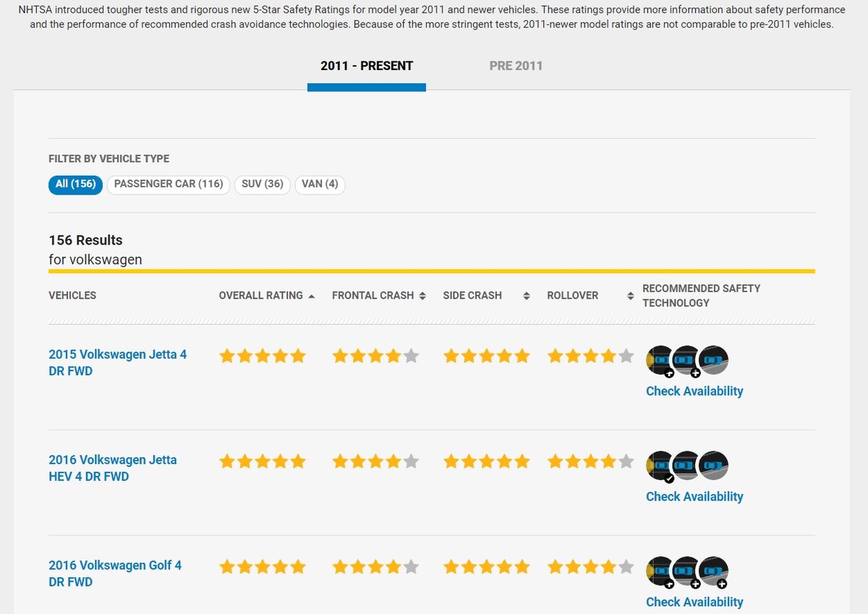Click the frontal crash stars for 2015 Jetta
868x614 pixels.
[375, 356]
